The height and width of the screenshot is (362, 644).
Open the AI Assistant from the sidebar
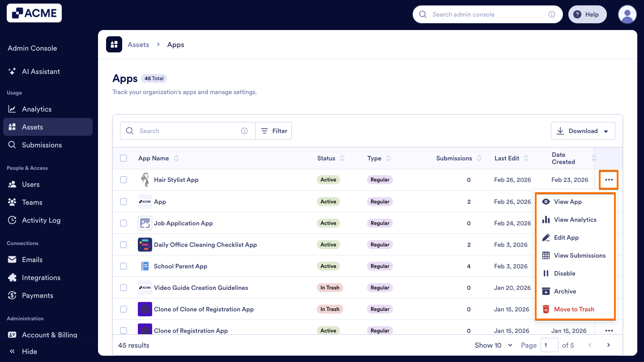[41, 71]
